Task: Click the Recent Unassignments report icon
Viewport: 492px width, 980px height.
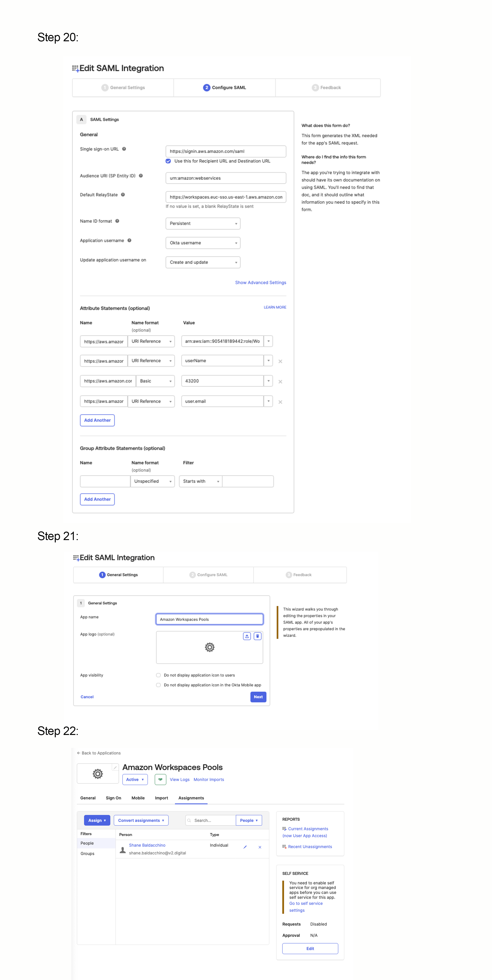Action: 284,847
